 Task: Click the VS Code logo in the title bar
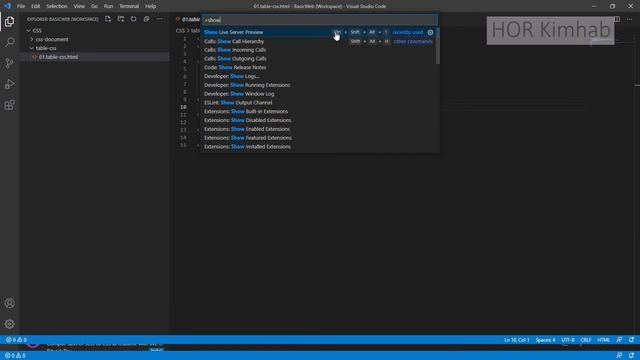pyautogui.click(x=7, y=6)
